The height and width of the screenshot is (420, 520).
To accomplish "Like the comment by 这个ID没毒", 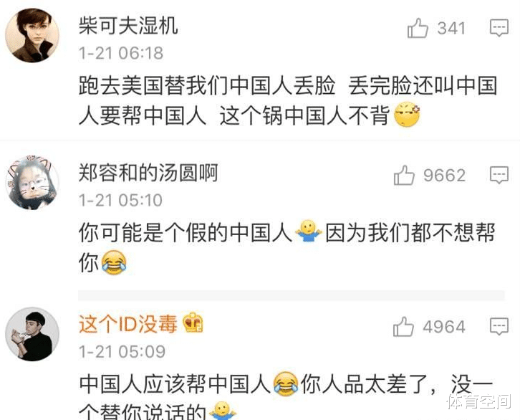I will pyautogui.click(x=403, y=327).
